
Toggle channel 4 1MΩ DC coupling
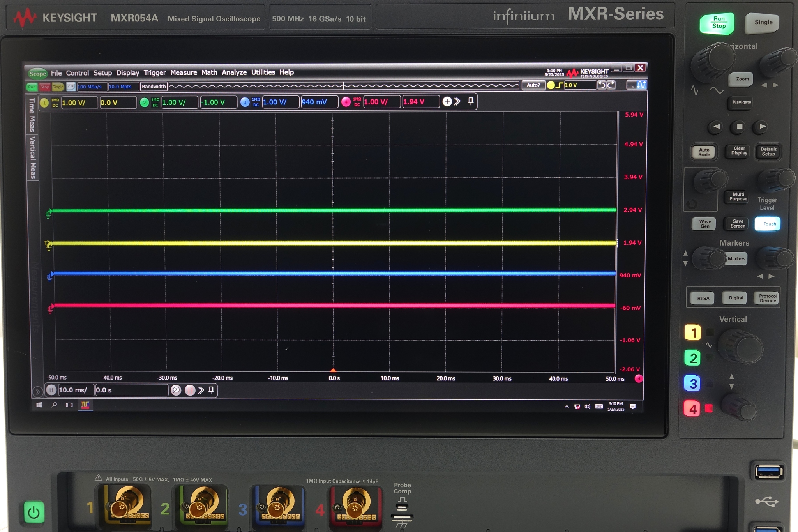357,102
